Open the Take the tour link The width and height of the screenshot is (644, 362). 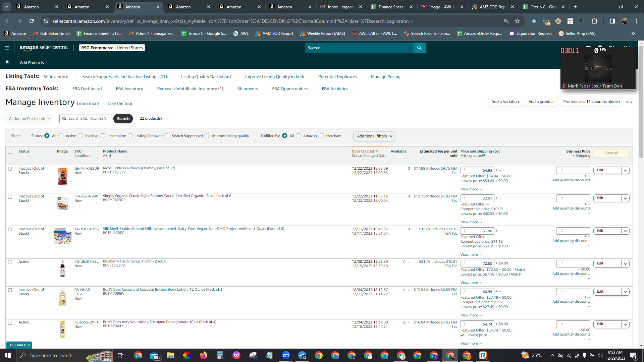[120, 104]
